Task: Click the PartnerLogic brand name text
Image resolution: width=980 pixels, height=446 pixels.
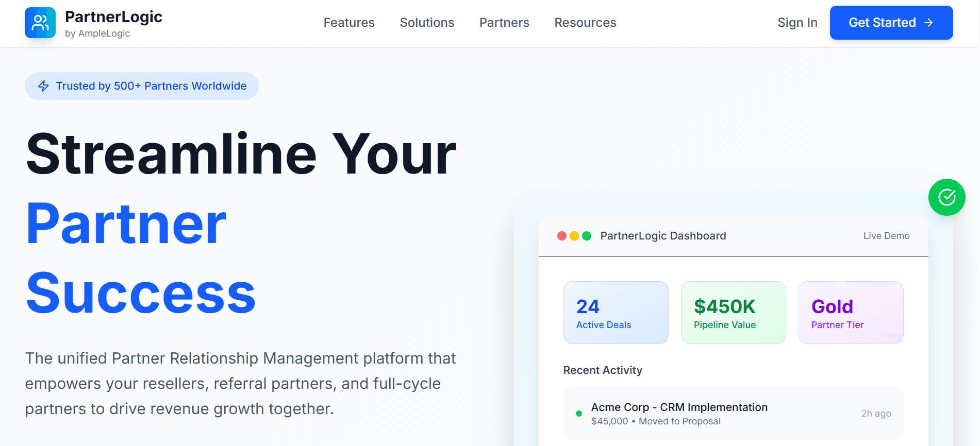Action: point(113,17)
